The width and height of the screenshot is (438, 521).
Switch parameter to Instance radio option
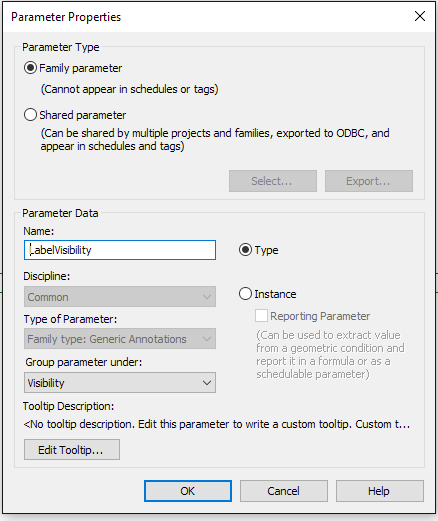click(245, 294)
